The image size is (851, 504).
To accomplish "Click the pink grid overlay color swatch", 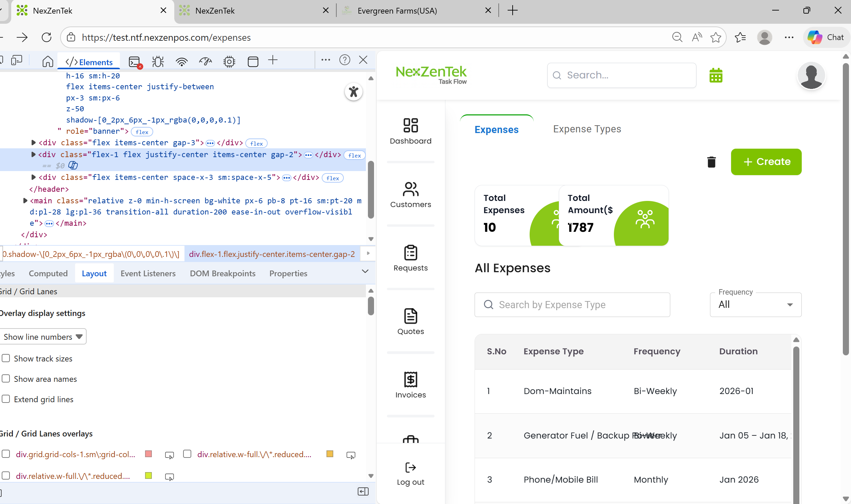I will click(148, 454).
